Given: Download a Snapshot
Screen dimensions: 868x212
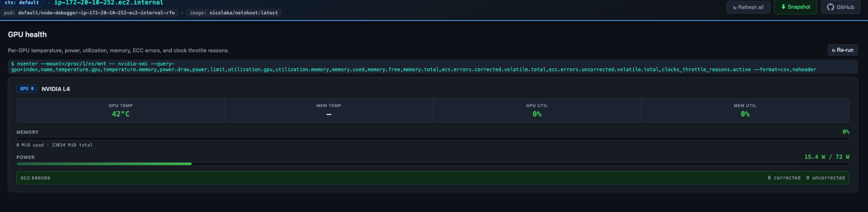Looking at the screenshot, I should (795, 7).
